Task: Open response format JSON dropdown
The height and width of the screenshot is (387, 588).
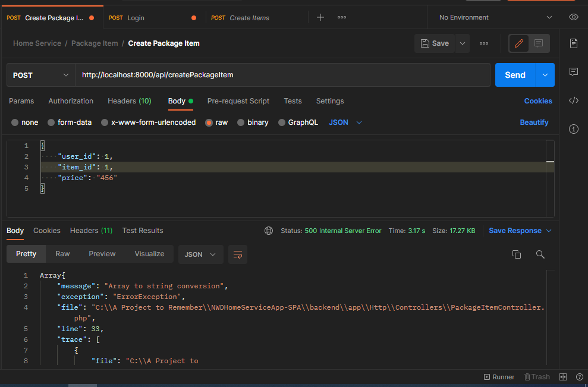Action: (x=200, y=254)
